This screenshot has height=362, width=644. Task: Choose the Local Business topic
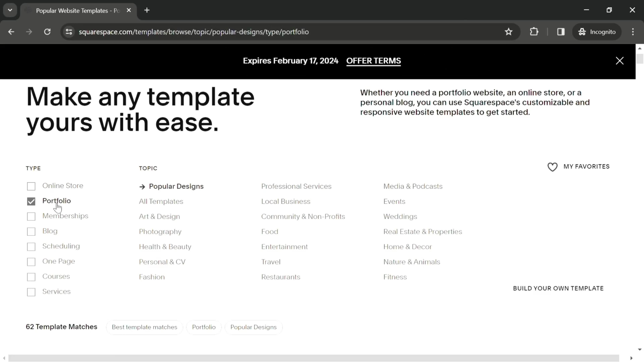[x=286, y=201]
